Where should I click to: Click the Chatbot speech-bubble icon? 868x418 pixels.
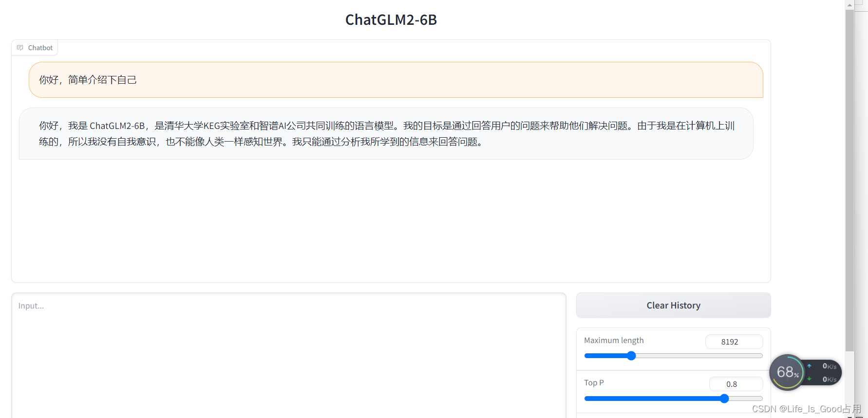[20, 48]
